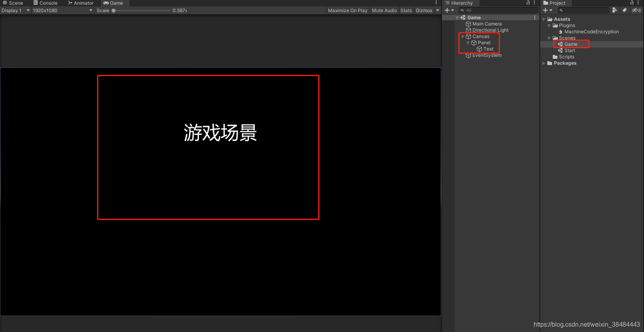Image resolution: width=644 pixels, height=332 pixels.
Task: Open the 1920x1080 resolution dropdown
Action: point(63,11)
